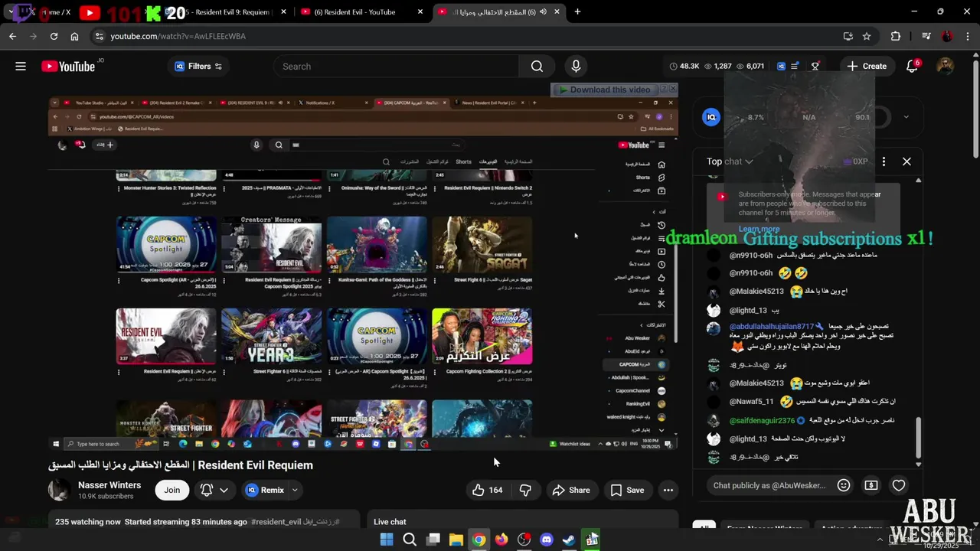Bookmark this page with star icon
Screen dimensions: 980x551
click(867, 36)
